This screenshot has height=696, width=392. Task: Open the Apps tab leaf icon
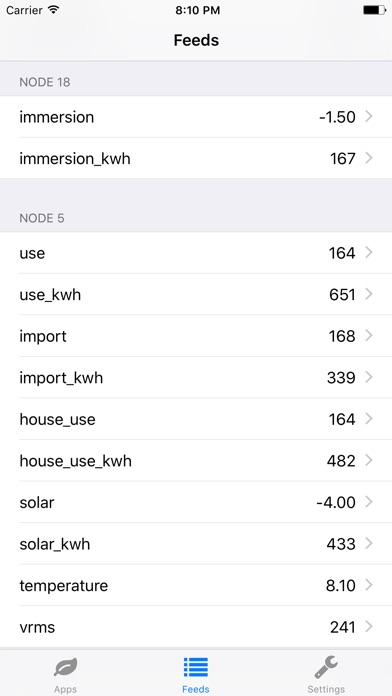(66, 667)
